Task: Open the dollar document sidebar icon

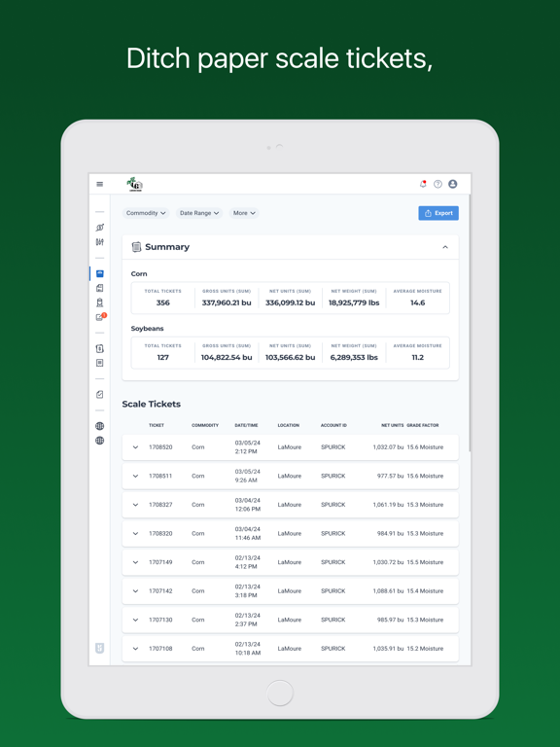Action: [99, 349]
